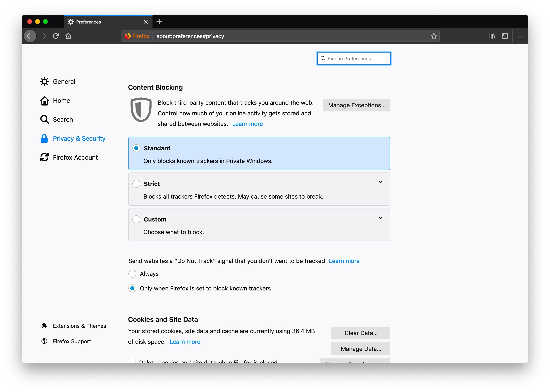Expand the Strict option details chevron
The width and height of the screenshot is (550, 392).
[x=380, y=182]
